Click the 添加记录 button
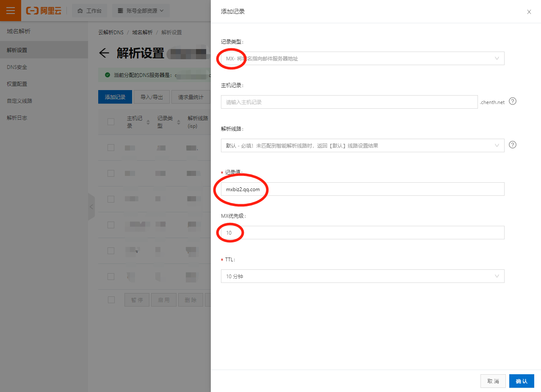 (x=115, y=96)
